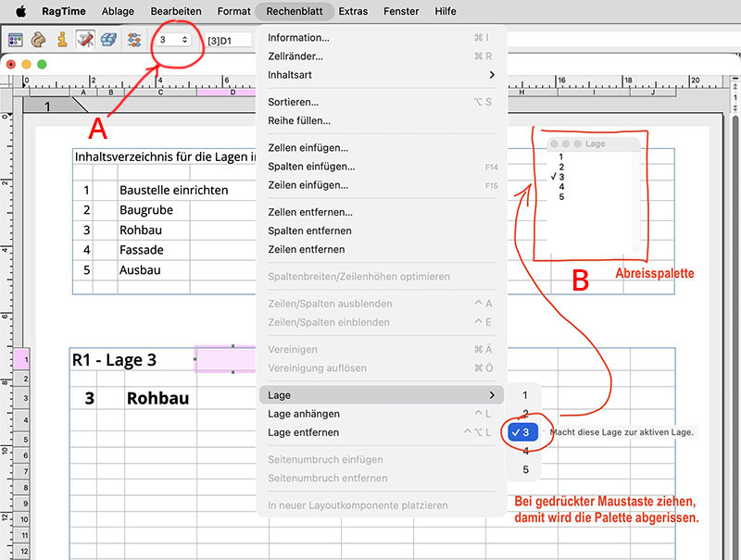Open the layer number stepper showing 3
This screenshot has height=560, width=741.
click(172, 40)
